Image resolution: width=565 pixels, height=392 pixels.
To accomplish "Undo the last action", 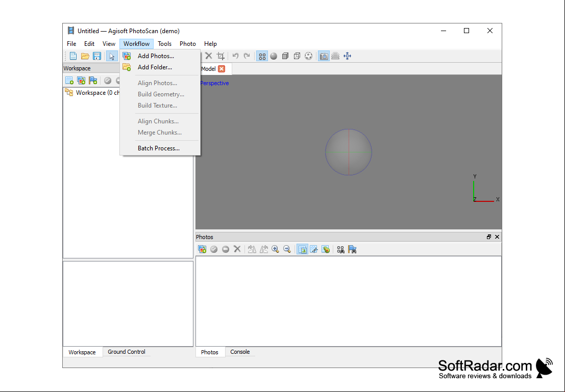I will 236,56.
